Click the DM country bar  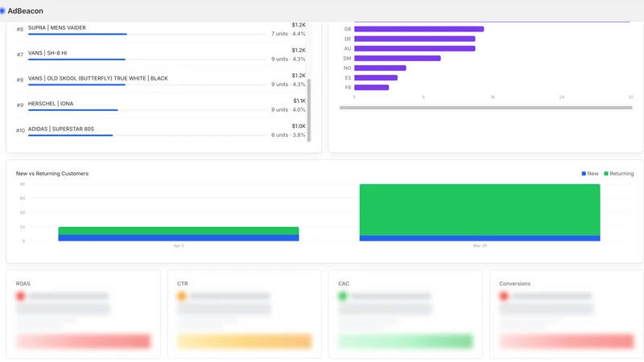click(398, 58)
